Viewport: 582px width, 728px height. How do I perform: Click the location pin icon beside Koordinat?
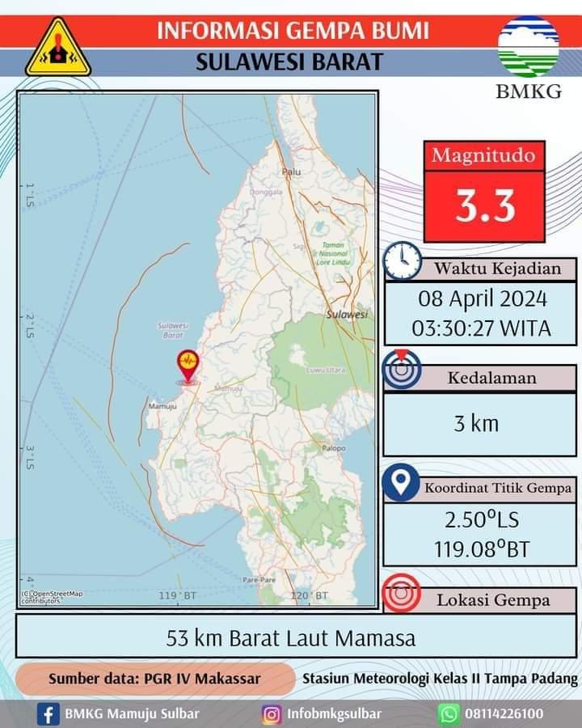[x=401, y=482]
